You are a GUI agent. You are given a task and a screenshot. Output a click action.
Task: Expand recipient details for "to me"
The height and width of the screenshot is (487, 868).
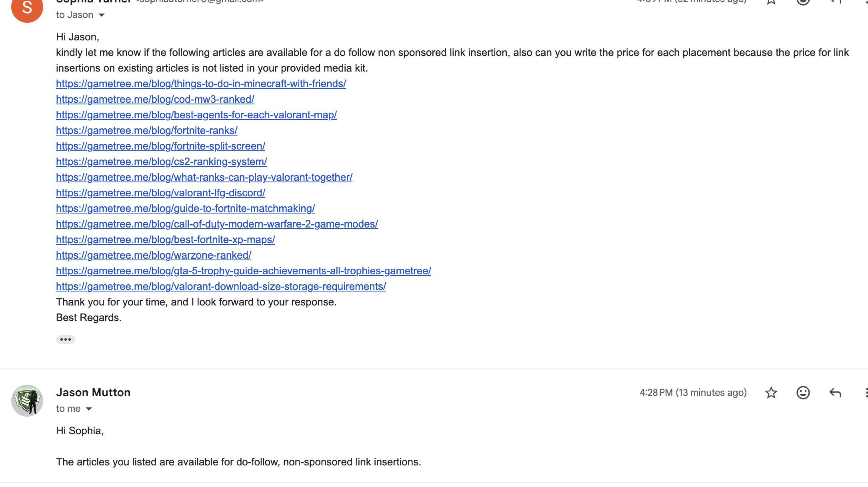coord(89,409)
